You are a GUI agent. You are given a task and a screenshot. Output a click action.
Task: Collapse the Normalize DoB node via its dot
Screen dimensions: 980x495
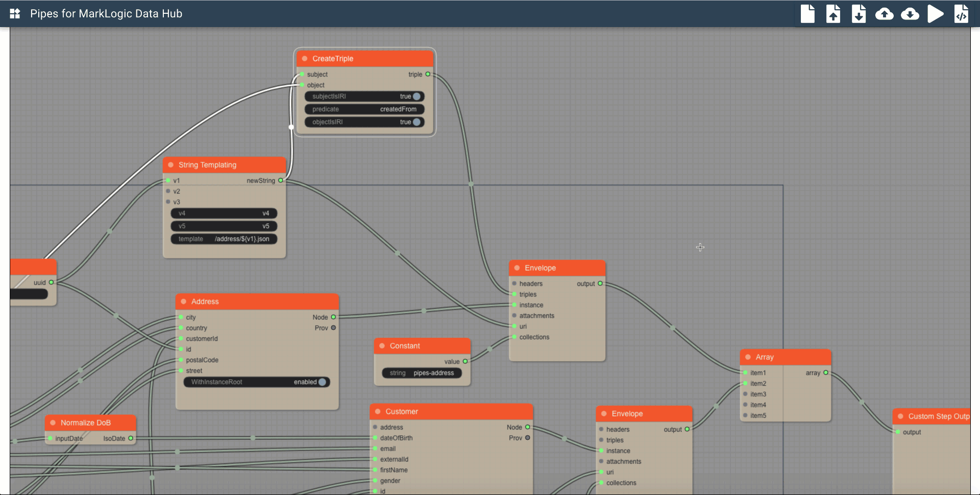point(53,423)
